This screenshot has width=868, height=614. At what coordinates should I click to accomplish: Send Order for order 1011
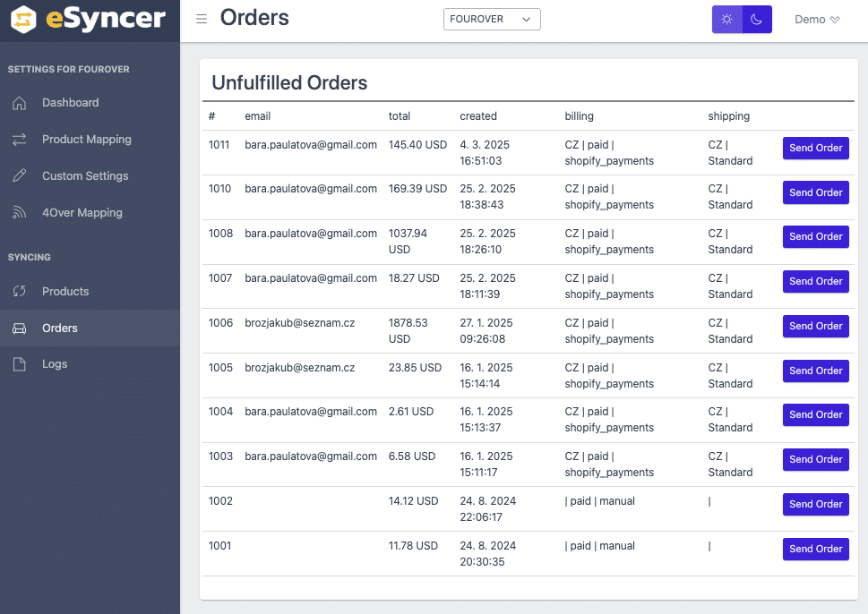(x=815, y=149)
